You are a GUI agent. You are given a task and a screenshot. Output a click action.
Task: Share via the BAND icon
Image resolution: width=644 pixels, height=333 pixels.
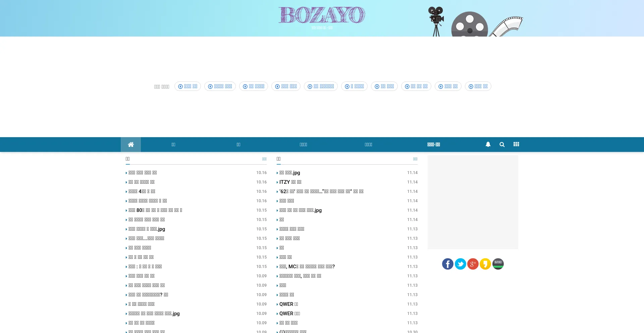(498, 264)
